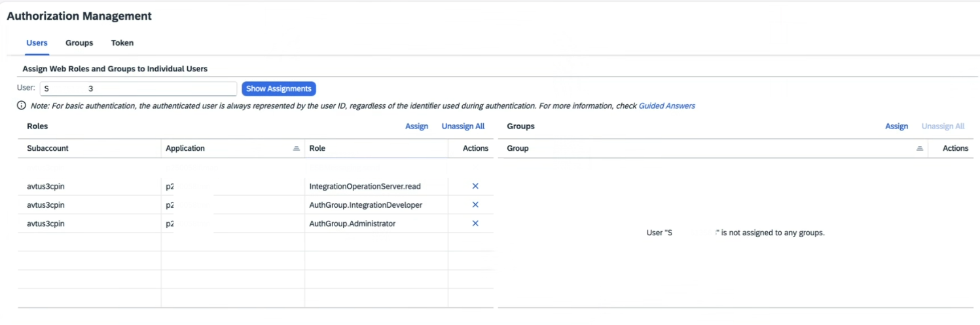Click the Role column header

click(x=318, y=149)
